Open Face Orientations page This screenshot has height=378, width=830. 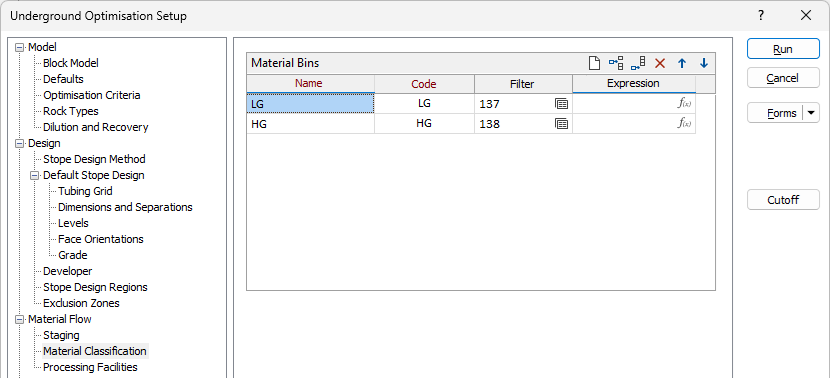(101, 239)
